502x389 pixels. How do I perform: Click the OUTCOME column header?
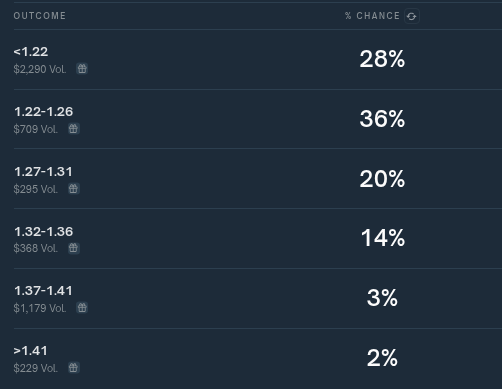click(x=40, y=16)
